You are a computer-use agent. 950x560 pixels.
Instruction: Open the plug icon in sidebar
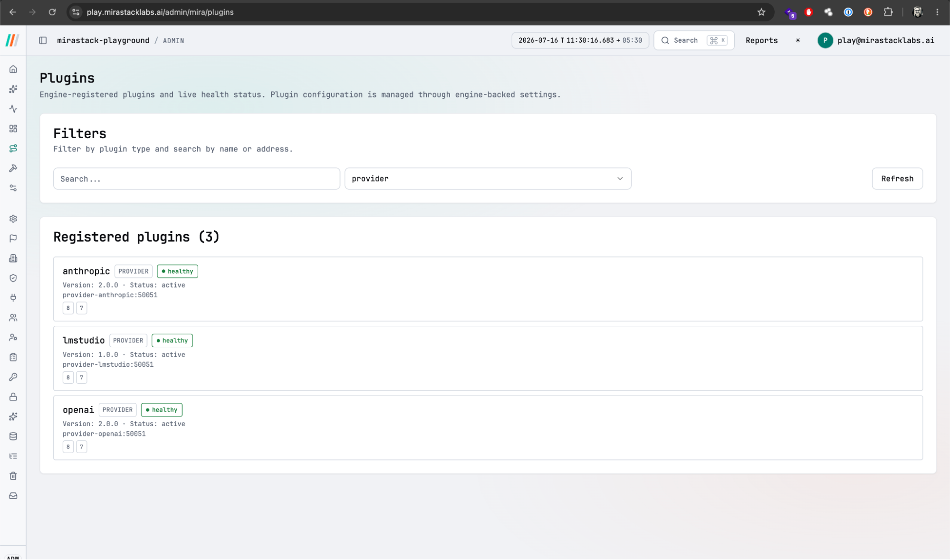[x=13, y=298]
